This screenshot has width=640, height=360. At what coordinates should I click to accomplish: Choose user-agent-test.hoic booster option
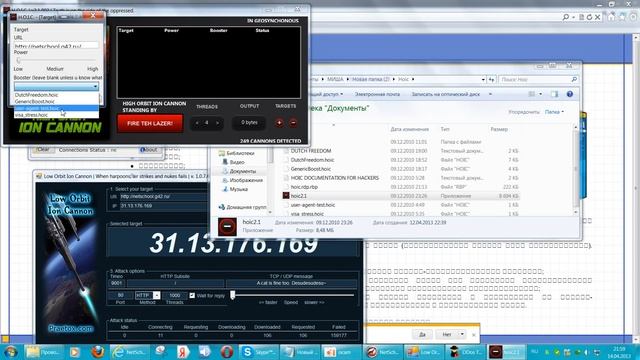pos(56,108)
